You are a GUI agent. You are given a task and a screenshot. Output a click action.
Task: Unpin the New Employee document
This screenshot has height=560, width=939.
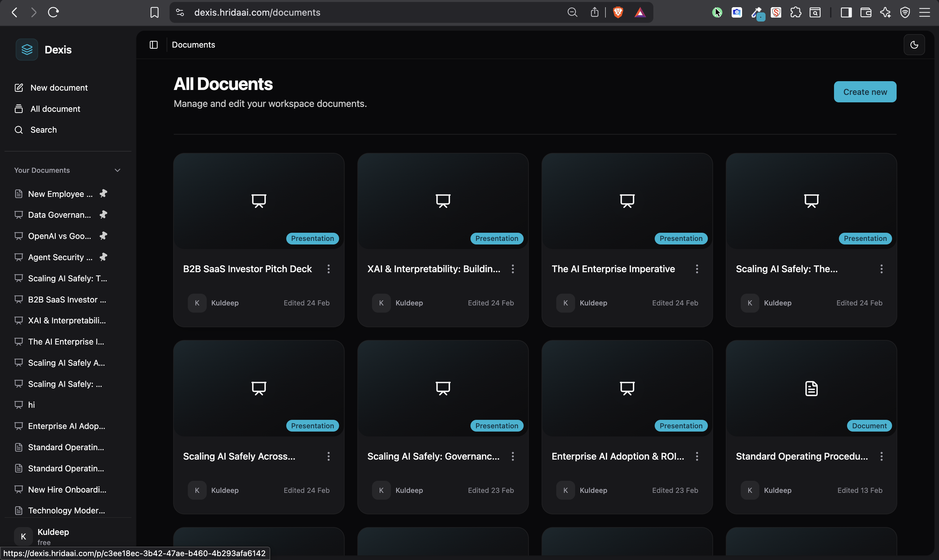pos(103,194)
